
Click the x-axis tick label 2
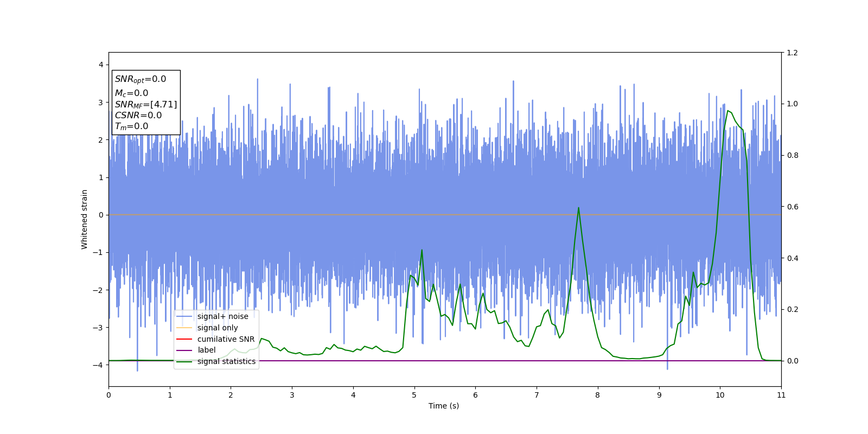pyautogui.click(x=231, y=395)
